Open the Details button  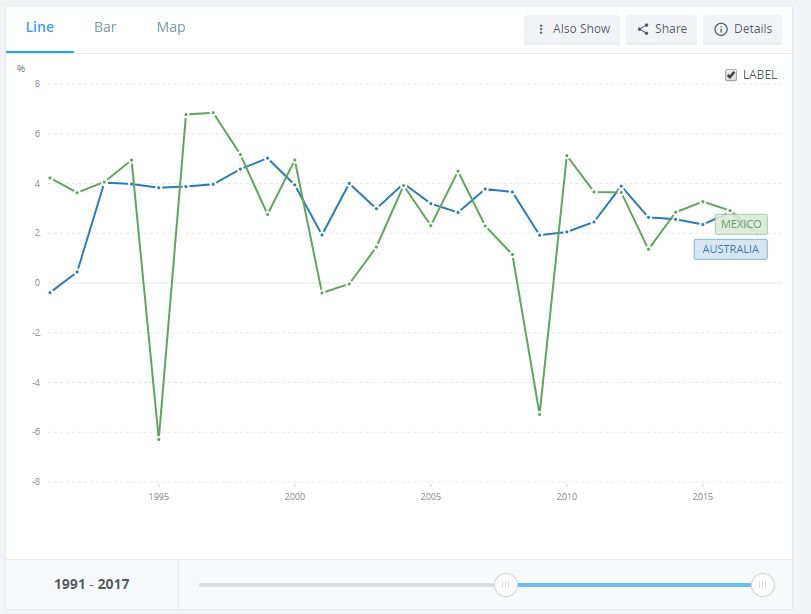[x=742, y=29]
